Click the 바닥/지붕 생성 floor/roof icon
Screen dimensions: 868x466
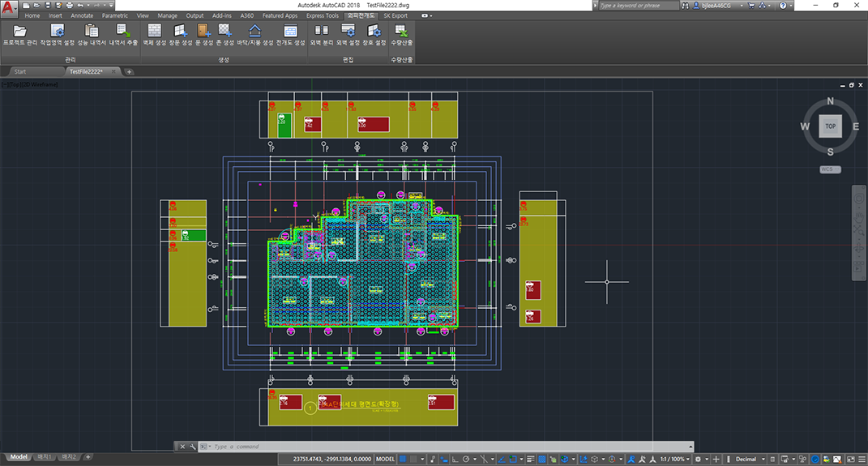click(x=254, y=34)
